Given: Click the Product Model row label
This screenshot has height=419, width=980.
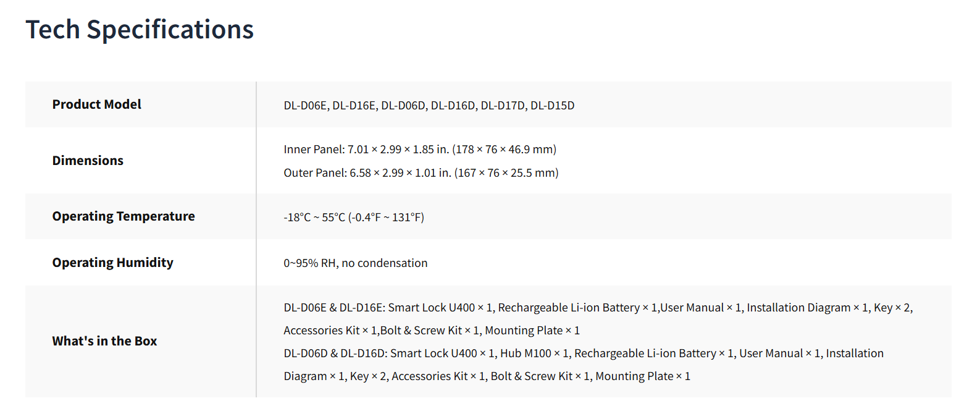Looking at the screenshot, I should click(x=96, y=104).
